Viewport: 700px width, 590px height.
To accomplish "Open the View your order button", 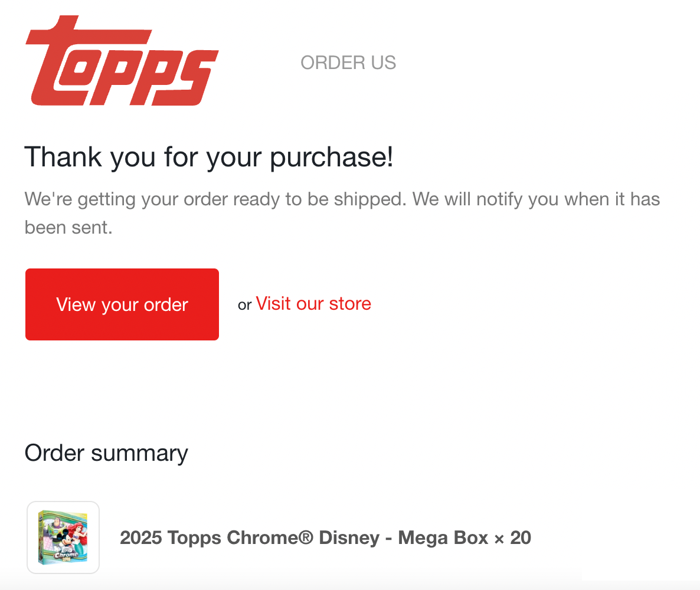I will pos(122,304).
